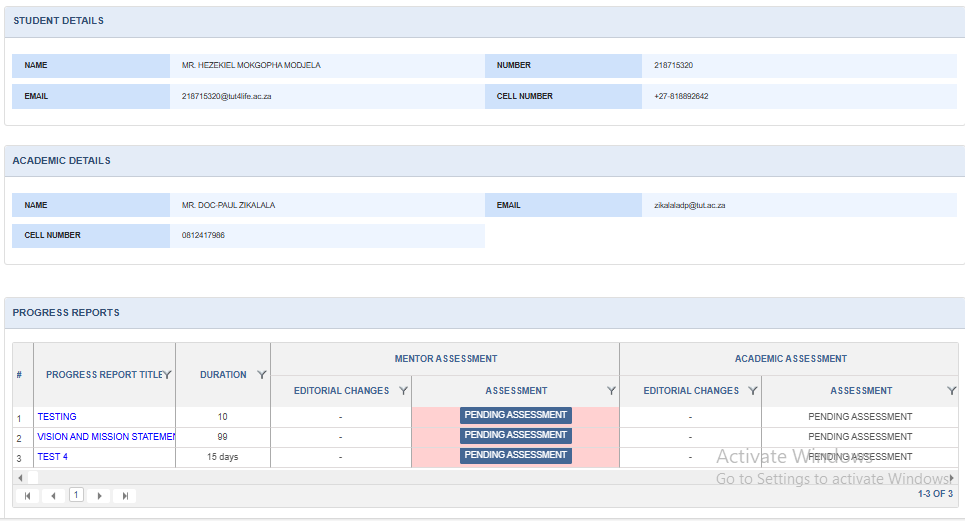The image size is (965, 521).
Task: Click left arrow of horizontal scrollbar
Action: (x=20, y=478)
